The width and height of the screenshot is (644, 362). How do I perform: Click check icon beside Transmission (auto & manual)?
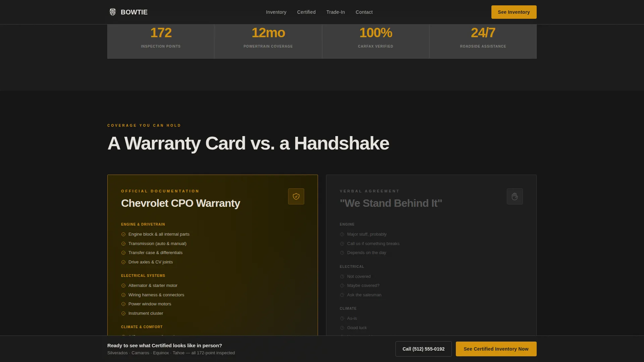tap(123, 244)
